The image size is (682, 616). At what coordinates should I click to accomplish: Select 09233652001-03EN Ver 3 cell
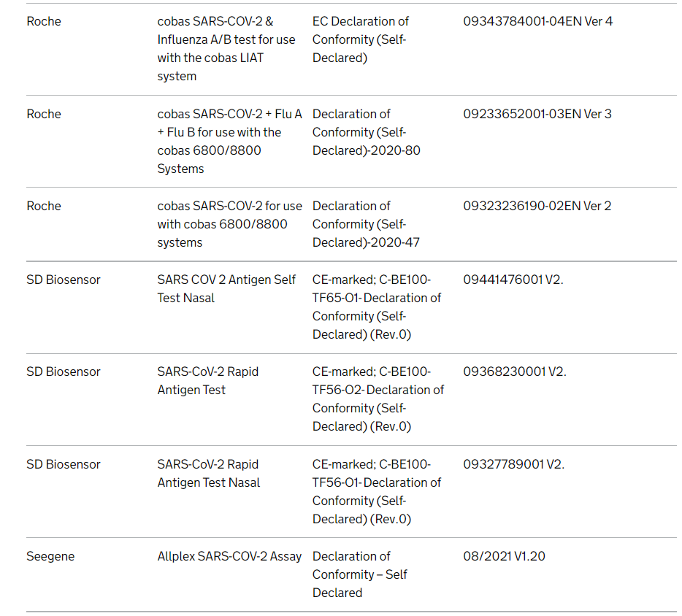coord(537,114)
